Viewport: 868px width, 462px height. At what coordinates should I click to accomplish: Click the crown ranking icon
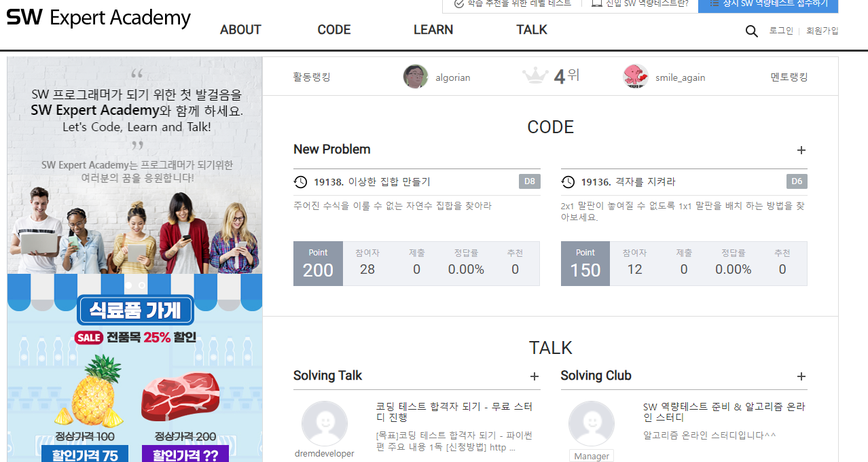535,75
